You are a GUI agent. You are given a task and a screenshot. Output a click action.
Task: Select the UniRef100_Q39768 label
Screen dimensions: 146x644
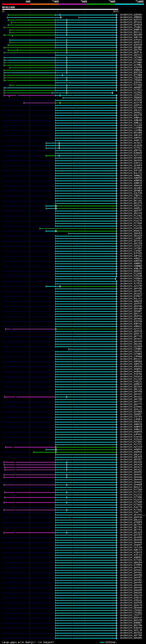(x=131, y=321)
